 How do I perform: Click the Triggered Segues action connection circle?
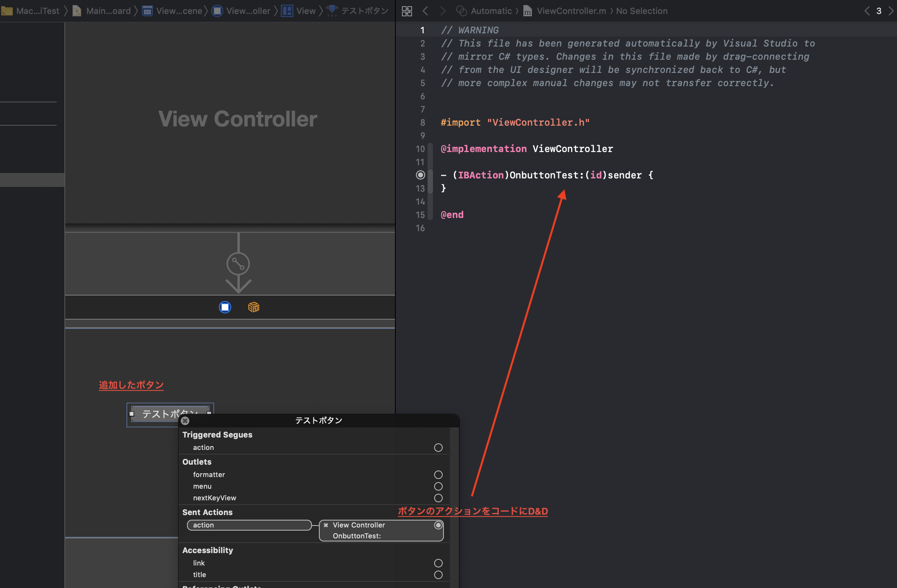pos(438,448)
